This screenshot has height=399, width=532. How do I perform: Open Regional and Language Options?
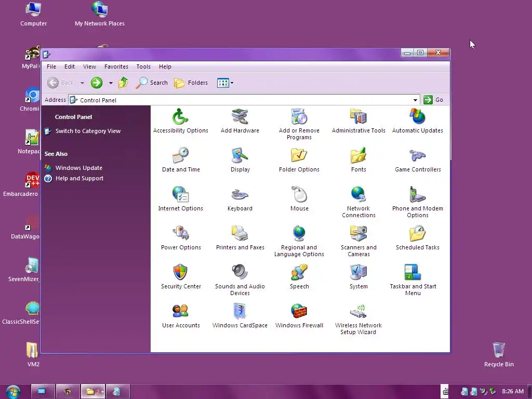pyautogui.click(x=299, y=242)
